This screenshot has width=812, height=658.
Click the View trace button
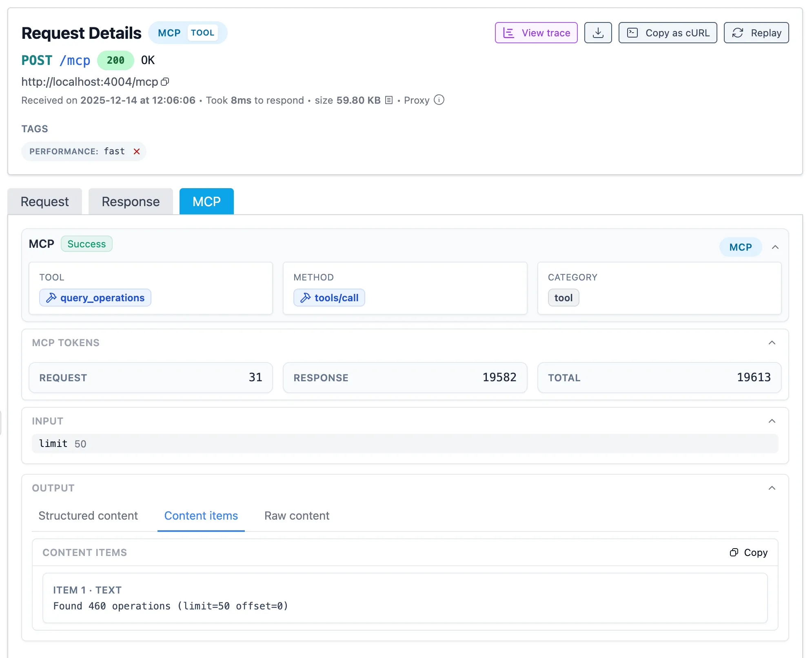[x=536, y=33]
